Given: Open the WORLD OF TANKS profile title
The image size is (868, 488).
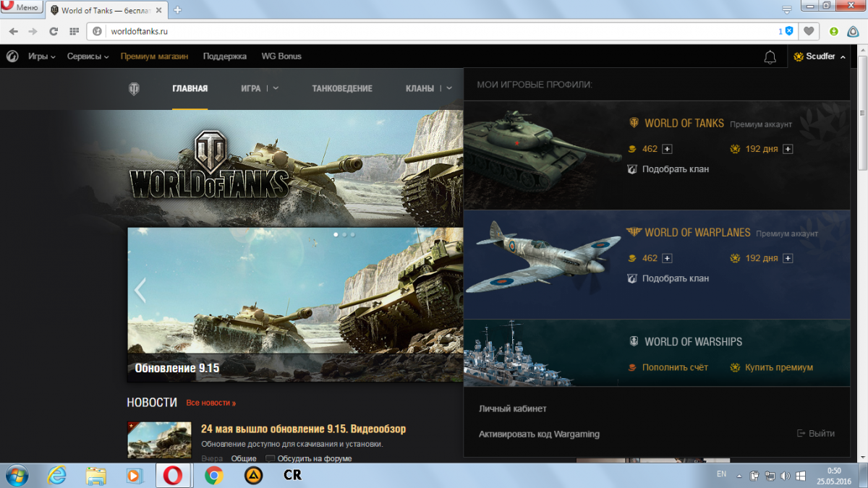Looking at the screenshot, I should tap(684, 124).
